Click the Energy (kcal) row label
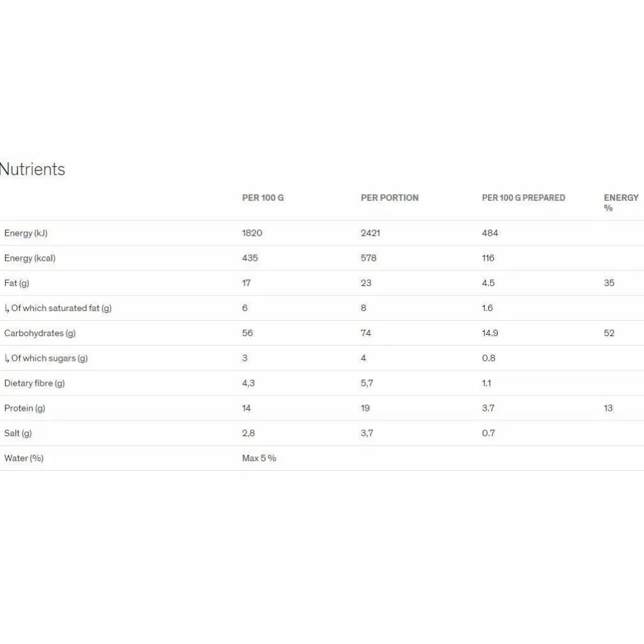Screen dimensions: 644x644 click(x=30, y=258)
